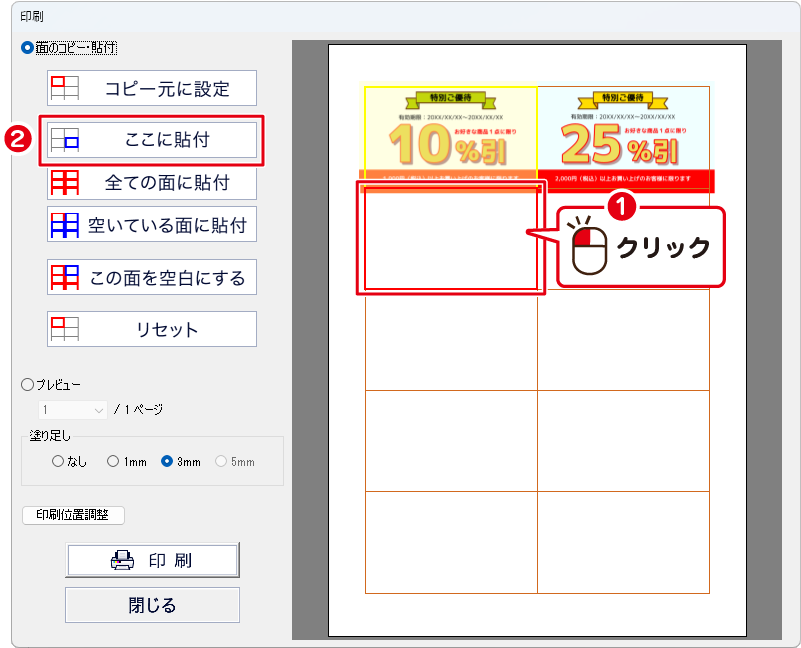Choose 1mm bleed option
Viewport: 801px width, 648px height.
(x=113, y=461)
